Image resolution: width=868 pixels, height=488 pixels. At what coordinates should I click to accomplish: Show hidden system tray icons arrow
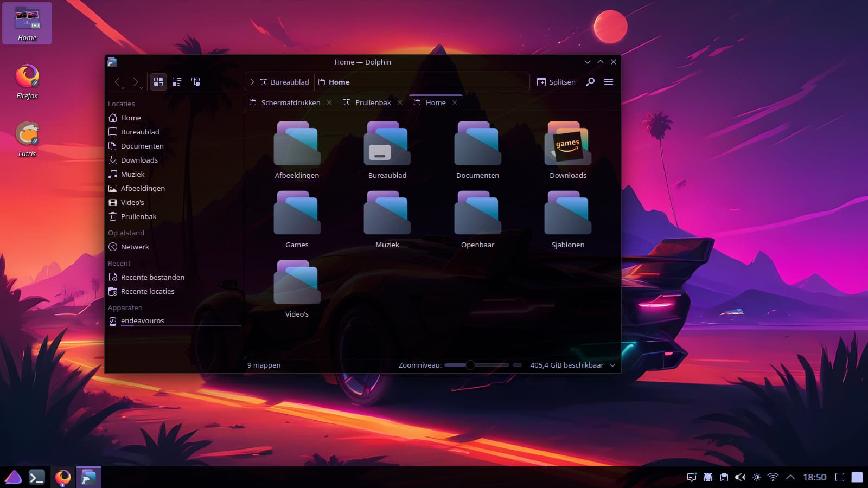tap(790, 477)
